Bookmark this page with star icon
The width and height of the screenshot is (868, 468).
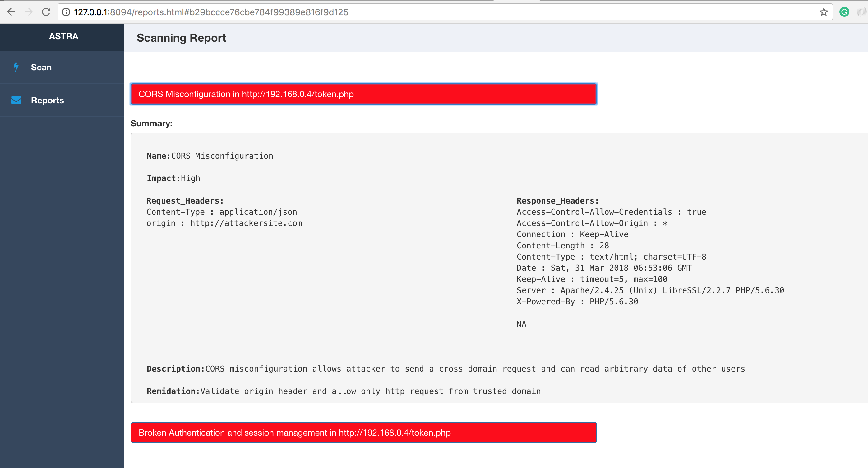coord(824,12)
